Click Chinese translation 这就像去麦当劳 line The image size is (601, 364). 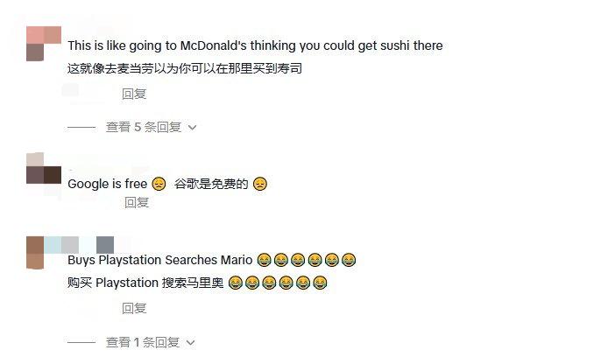tap(185, 68)
